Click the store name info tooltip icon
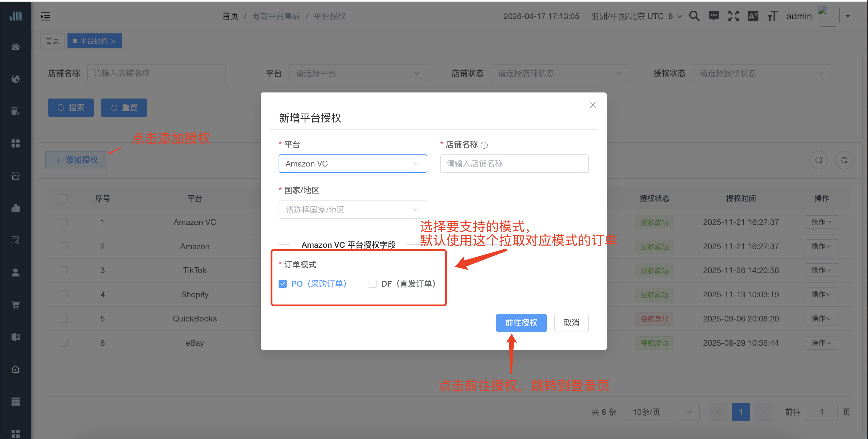The image size is (868, 439). coord(484,145)
